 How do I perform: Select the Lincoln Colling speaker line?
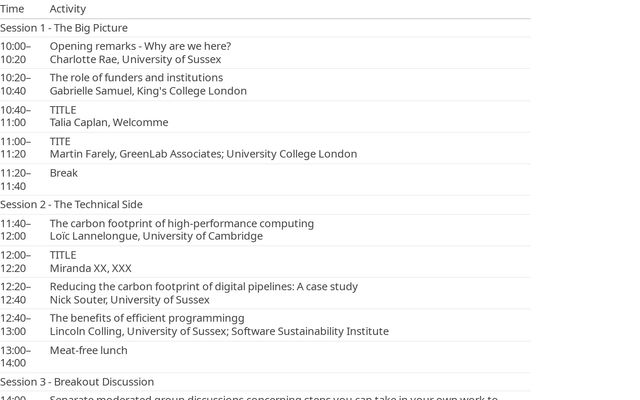coord(219,331)
